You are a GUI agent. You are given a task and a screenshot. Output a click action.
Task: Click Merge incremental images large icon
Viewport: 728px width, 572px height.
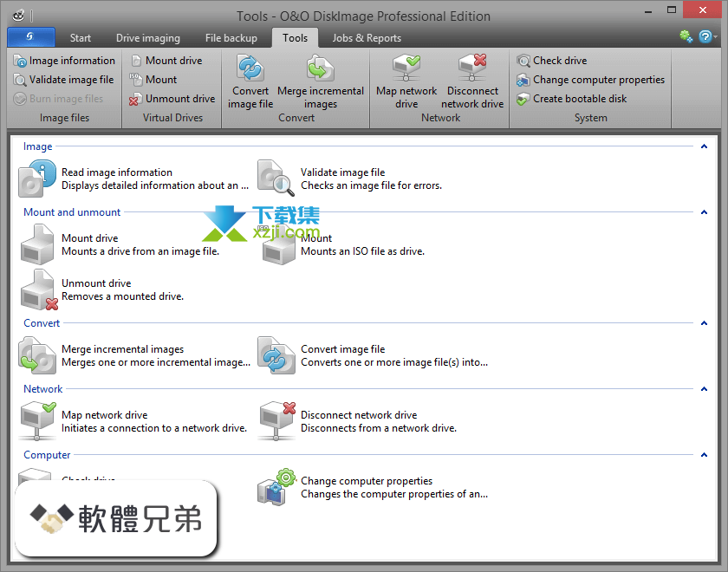(37, 355)
